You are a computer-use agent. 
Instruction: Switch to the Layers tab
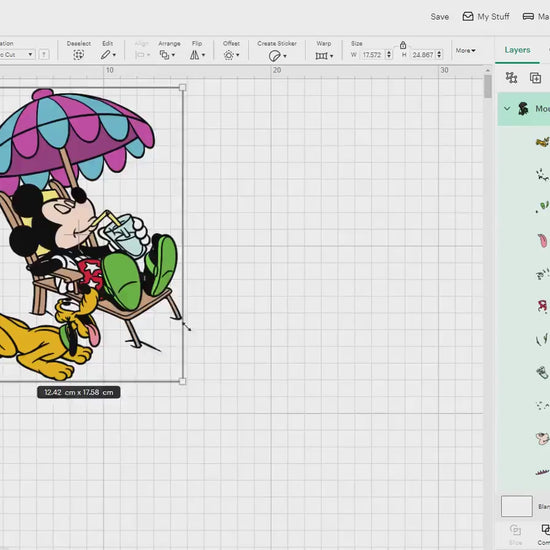[517, 50]
